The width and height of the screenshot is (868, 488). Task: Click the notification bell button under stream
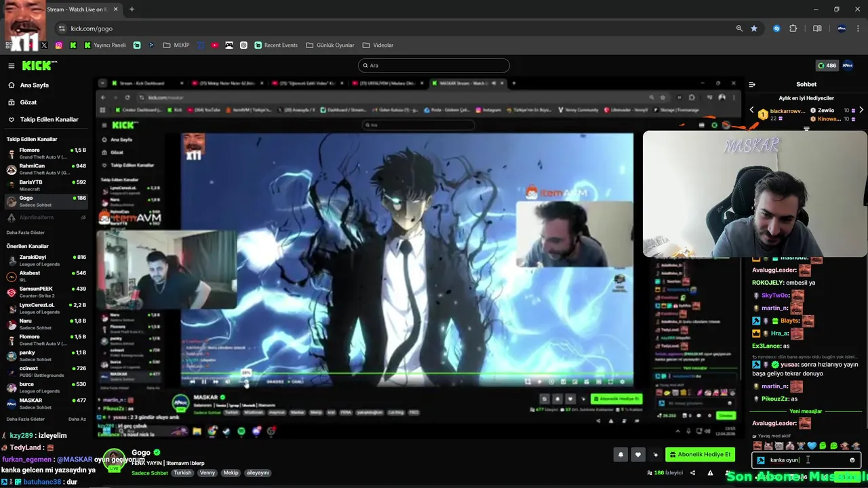click(620, 455)
